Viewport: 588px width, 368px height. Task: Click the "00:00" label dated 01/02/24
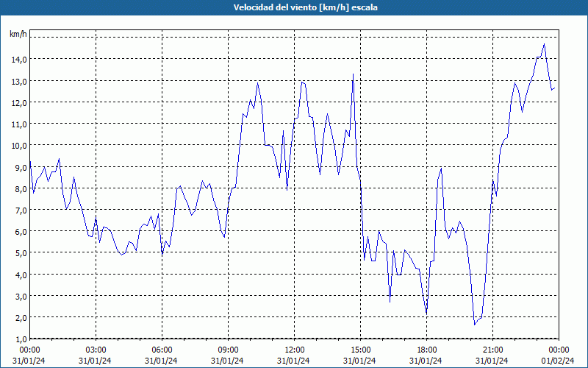tap(559, 350)
